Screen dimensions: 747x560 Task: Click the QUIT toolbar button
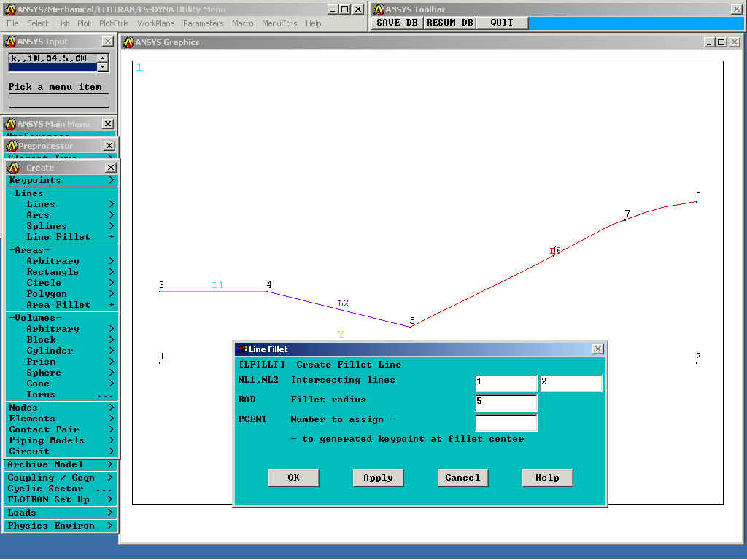point(502,23)
